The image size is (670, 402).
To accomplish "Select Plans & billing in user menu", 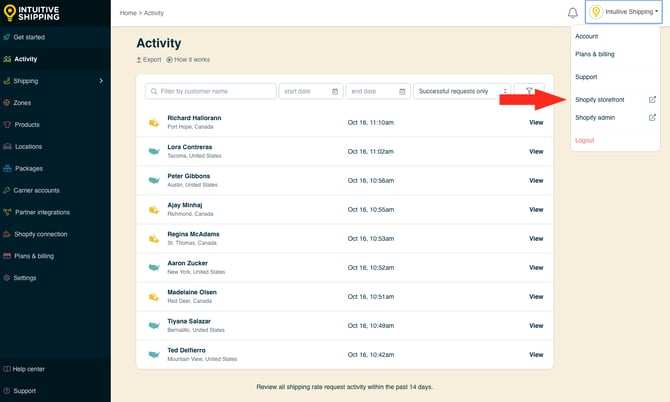I will coord(594,54).
